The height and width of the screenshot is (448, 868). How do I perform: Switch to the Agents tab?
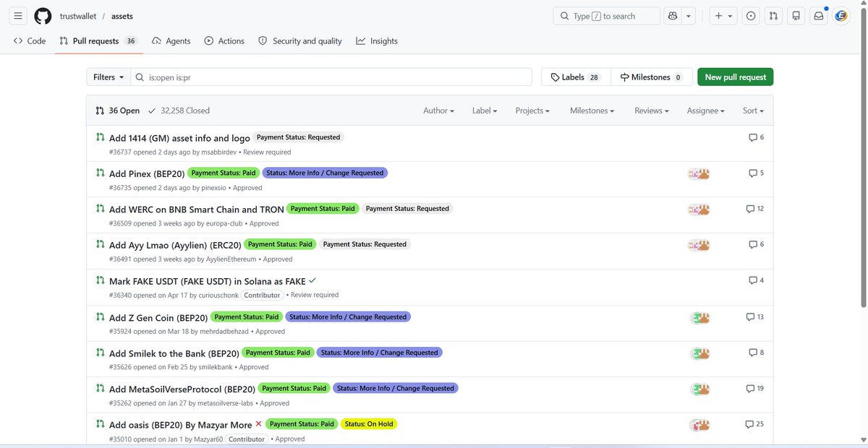pyautogui.click(x=171, y=41)
